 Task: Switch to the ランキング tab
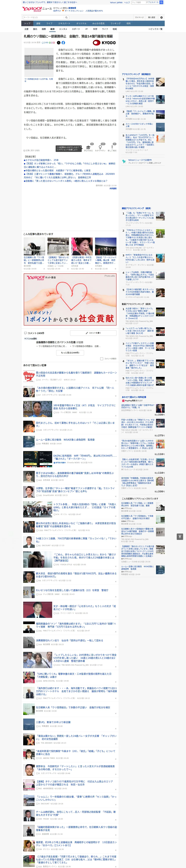115,24
